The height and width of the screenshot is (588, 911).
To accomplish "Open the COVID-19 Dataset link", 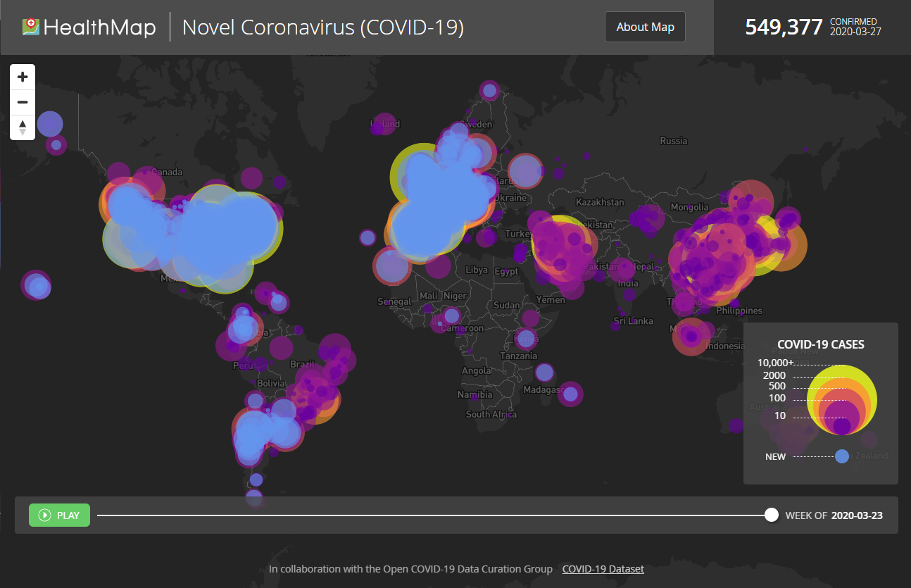I will point(603,569).
